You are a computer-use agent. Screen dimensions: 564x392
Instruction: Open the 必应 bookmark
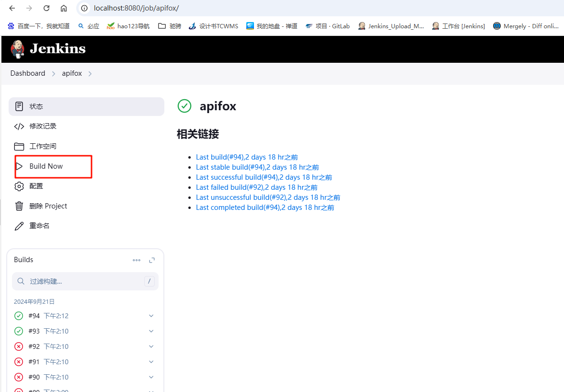tap(89, 26)
